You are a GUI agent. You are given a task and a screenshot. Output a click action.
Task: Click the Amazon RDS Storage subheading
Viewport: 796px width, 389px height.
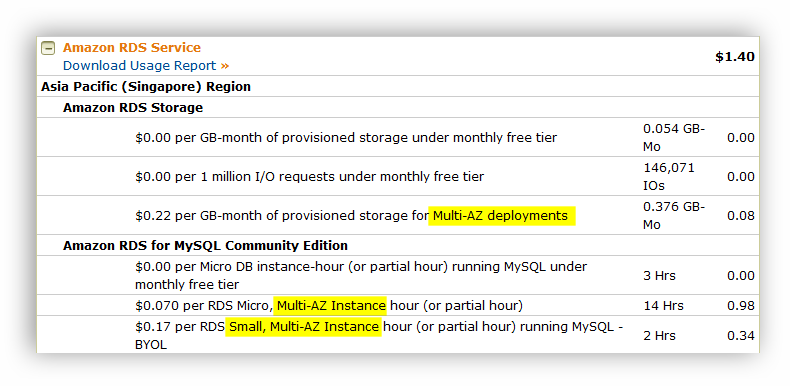click(x=133, y=108)
